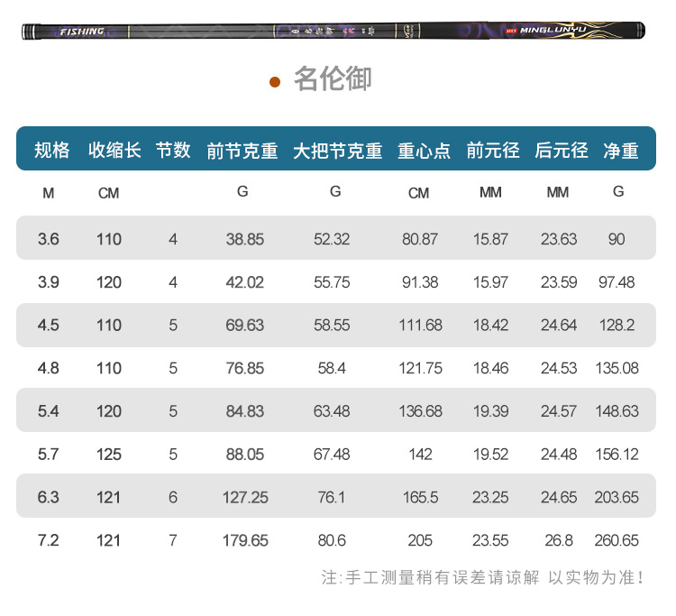The image size is (676, 616).
Task: Click the 128.2 net weight value
Action: coord(617,325)
